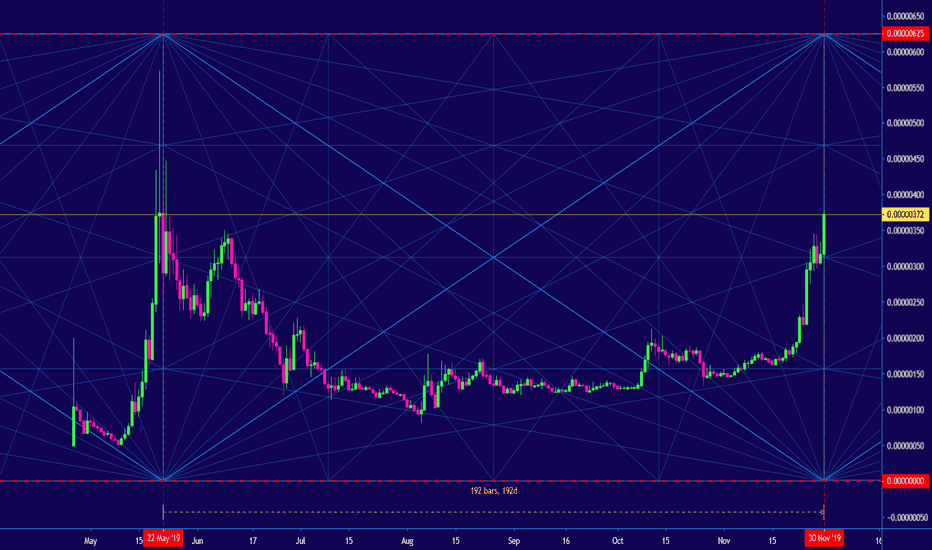Click the 0.00000550 price axis value
932x550 pixels.
point(906,88)
